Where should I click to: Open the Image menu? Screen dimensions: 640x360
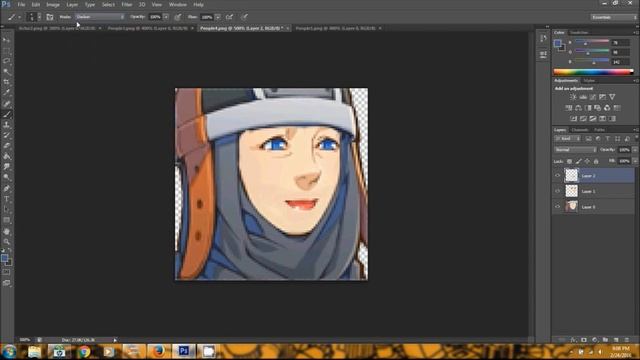pos(53,4)
